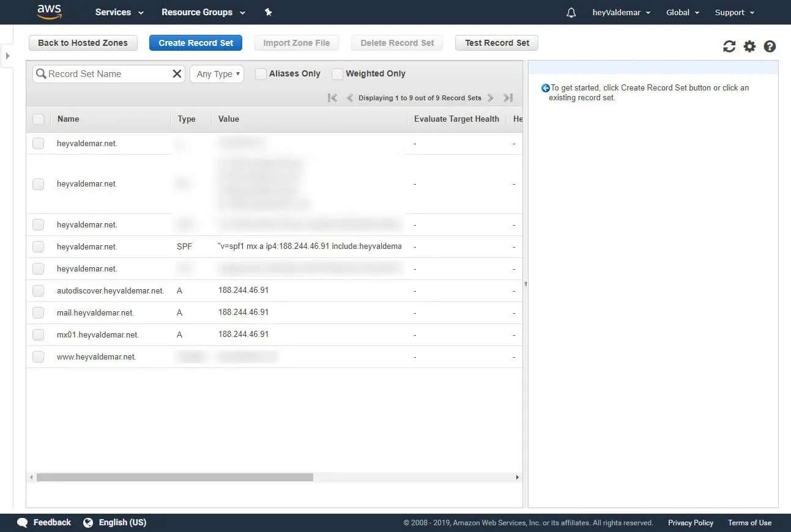Image resolution: width=791 pixels, height=532 pixels.
Task: Go to last page of records
Action: pos(508,98)
